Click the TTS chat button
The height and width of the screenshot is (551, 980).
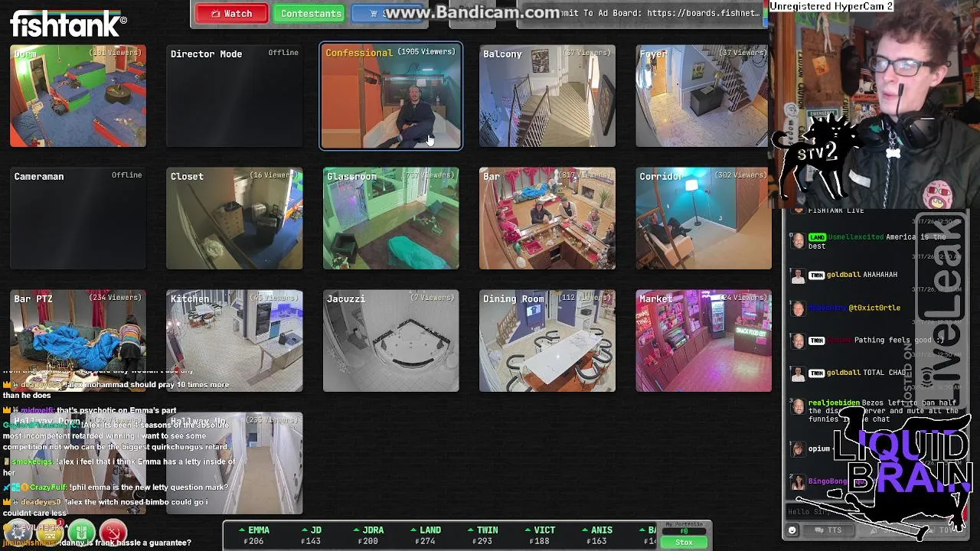click(x=828, y=530)
